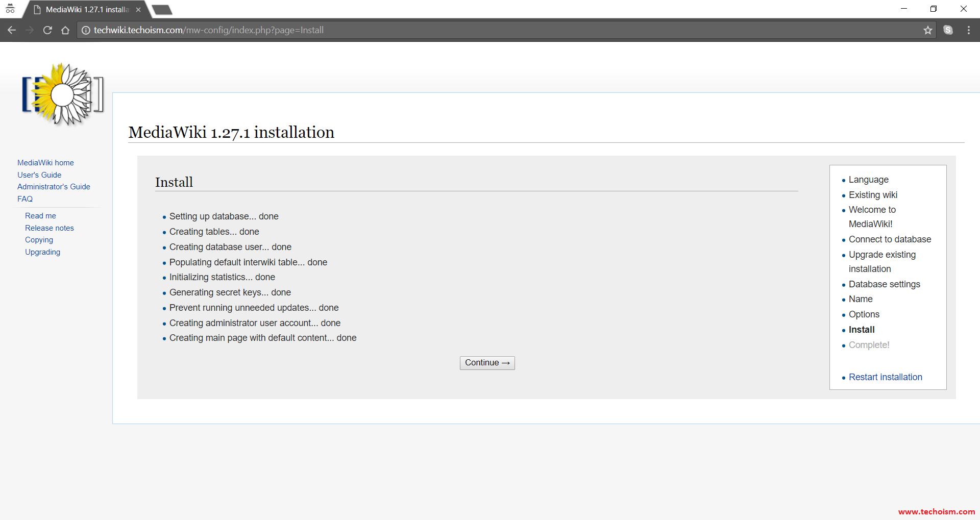This screenshot has width=980, height=520.
Task: Click the incognito icon in title bar
Action: [10, 9]
